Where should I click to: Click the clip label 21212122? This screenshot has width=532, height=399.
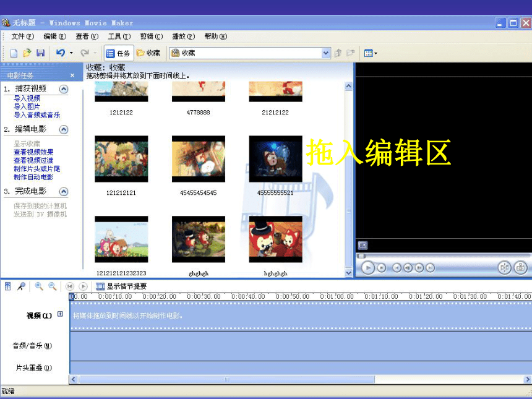275,113
